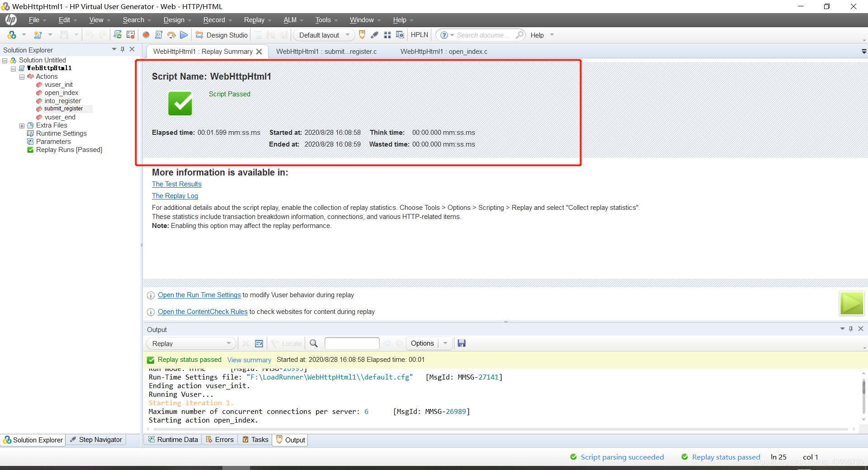Click the thumbnail grid toolbar icon
Viewport: 868px width, 470px height.
(387, 35)
